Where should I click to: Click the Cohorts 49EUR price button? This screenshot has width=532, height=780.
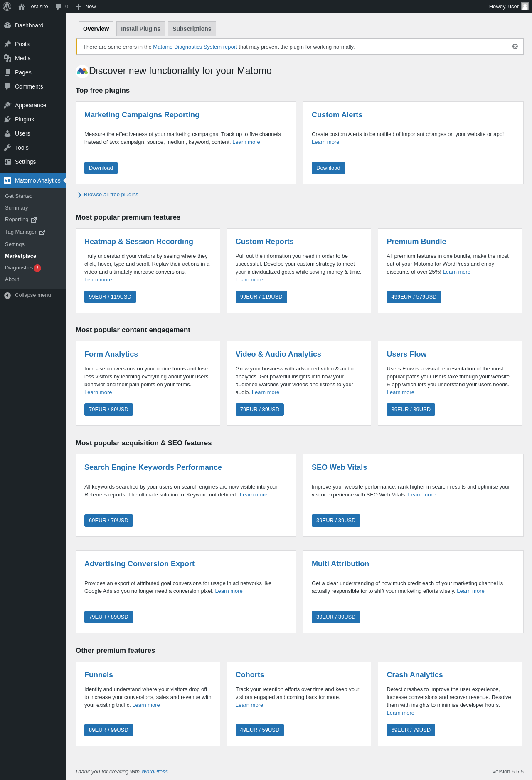click(x=260, y=730)
